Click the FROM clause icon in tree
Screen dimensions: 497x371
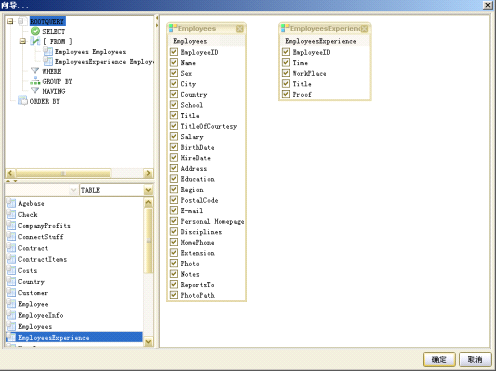click(x=35, y=41)
